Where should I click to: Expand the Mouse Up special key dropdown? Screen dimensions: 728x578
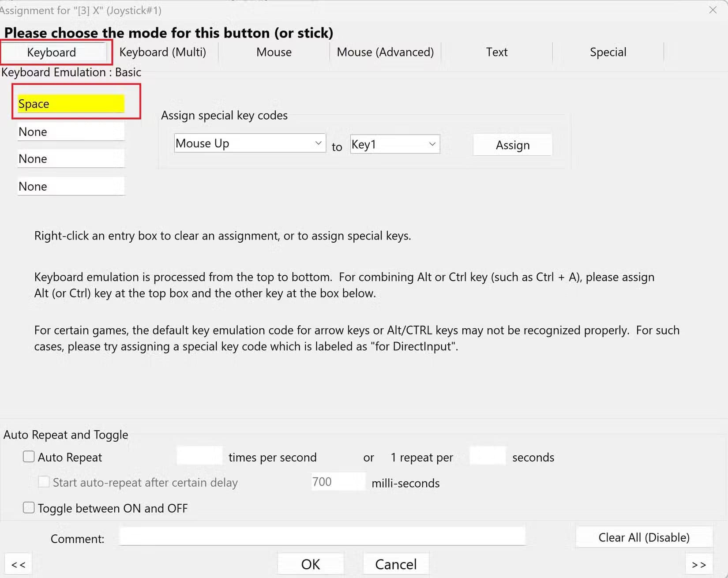[250, 143]
